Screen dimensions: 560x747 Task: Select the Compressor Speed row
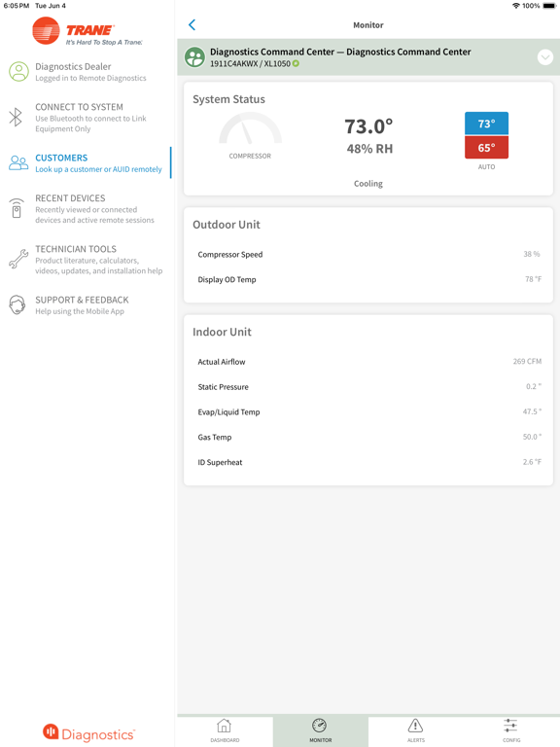pyautogui.click(x=368, y=255)
